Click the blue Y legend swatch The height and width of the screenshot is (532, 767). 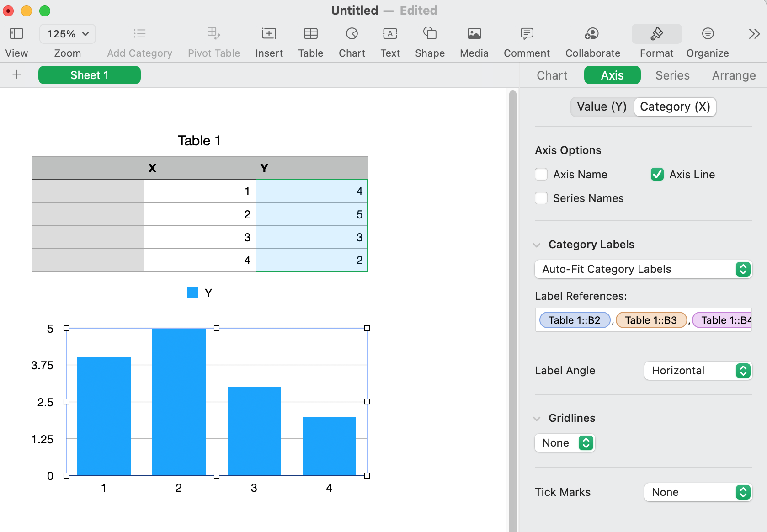coord(192,293)
